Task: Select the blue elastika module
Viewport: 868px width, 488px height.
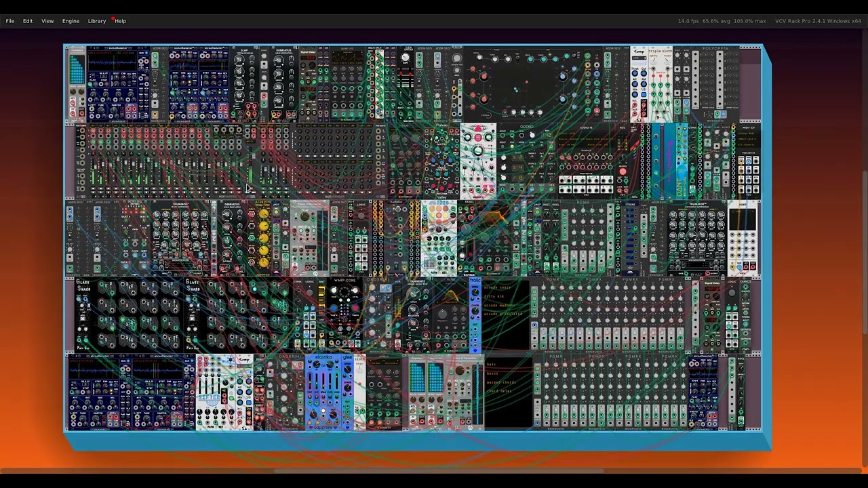Action: click(323, 392)
